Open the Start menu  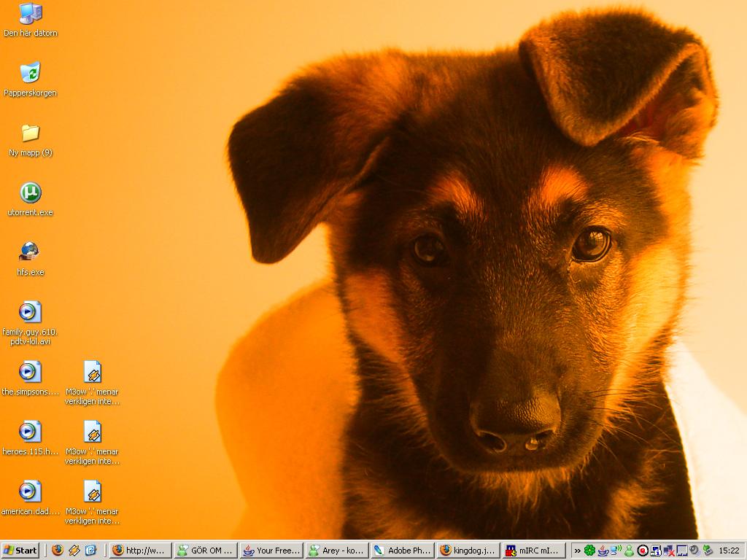pyautogui.click(x=20, y=551)
